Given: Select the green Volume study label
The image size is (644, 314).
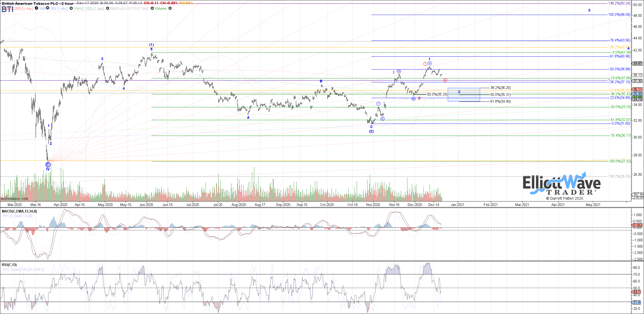Looking at the screenshot, I should point(161,8).
